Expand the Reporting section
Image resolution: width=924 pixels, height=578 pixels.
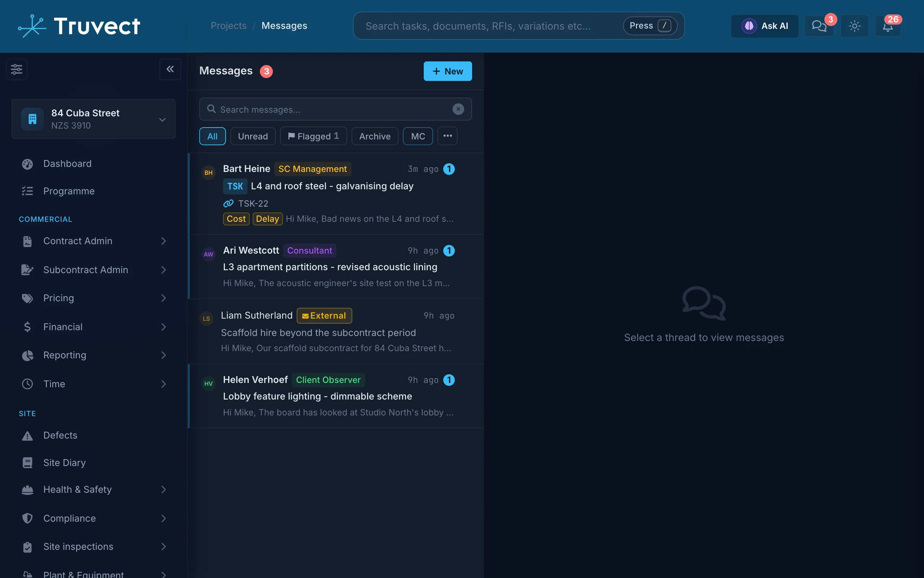[93, 355]
